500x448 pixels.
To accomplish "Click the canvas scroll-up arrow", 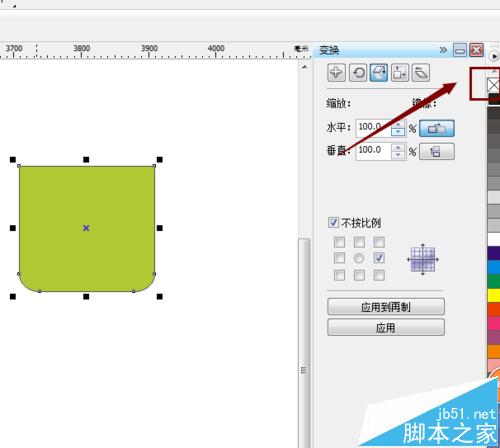I will (304, 67).
